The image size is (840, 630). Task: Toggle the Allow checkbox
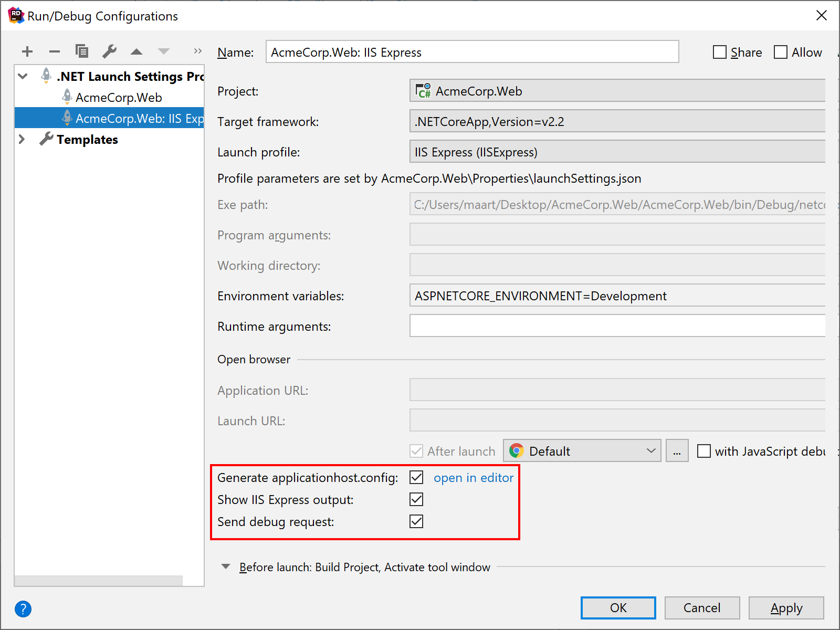[781, 52]
